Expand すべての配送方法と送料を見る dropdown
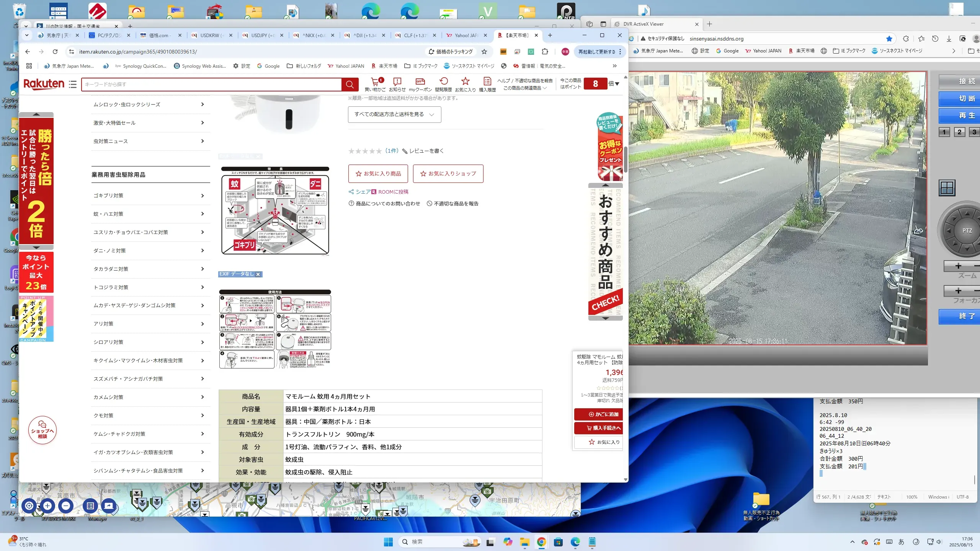 point(394,114)
